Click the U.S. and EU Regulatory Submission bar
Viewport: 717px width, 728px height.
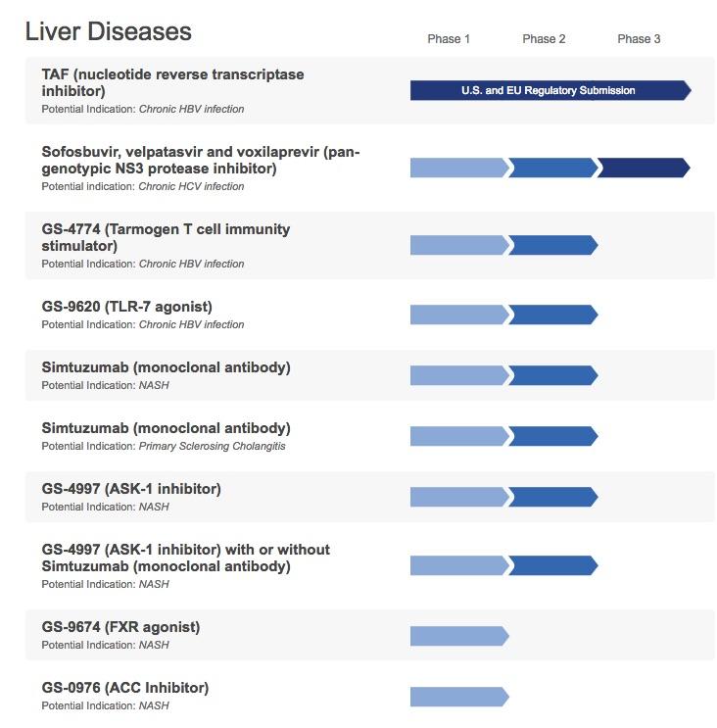click(x=549, y=91)
